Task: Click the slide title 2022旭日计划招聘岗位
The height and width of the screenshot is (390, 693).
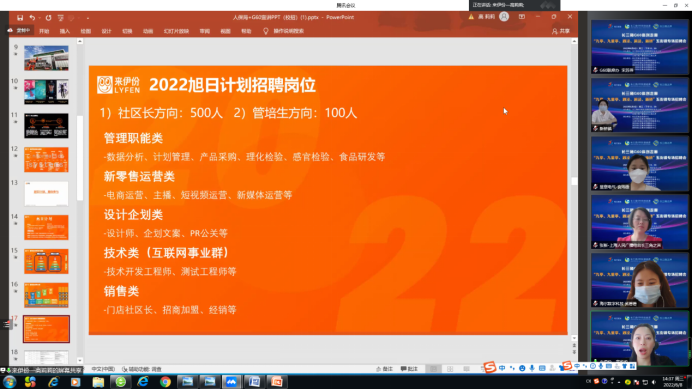Action: point(232,85)
